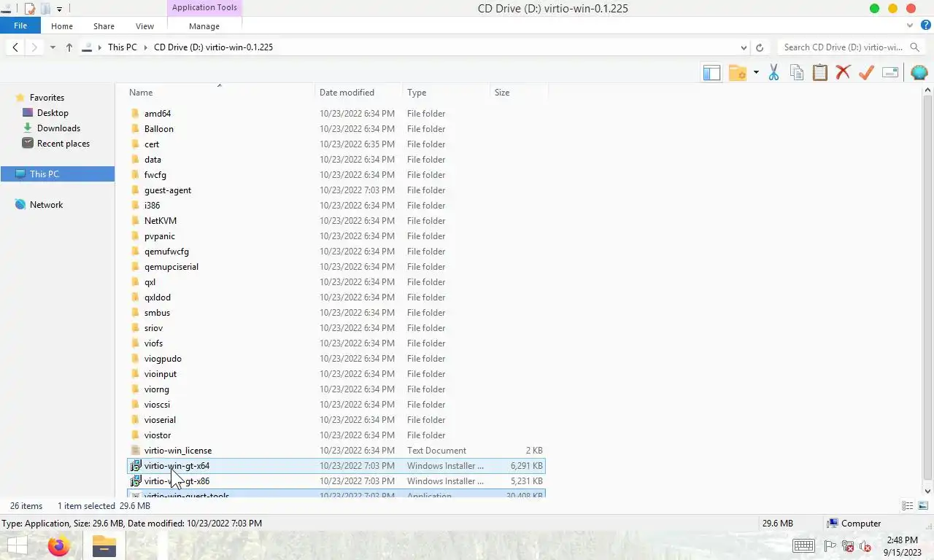Screen dimensions: 934x560
Task: Refresh the current folder view
Action: (x=760, y=47)
